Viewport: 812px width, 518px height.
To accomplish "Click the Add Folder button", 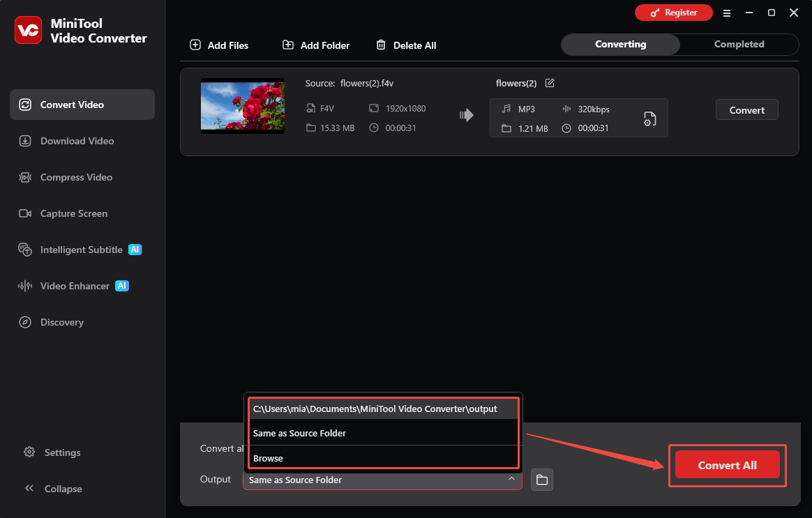I will click(x=316, y=45).
